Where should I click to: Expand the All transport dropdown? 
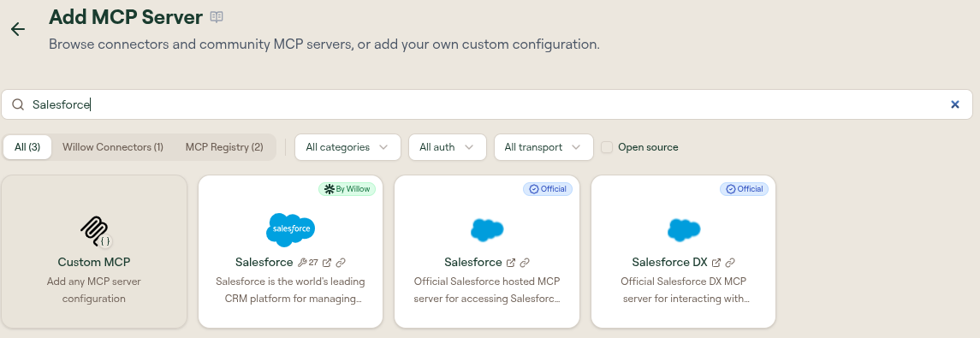[543, 147]
